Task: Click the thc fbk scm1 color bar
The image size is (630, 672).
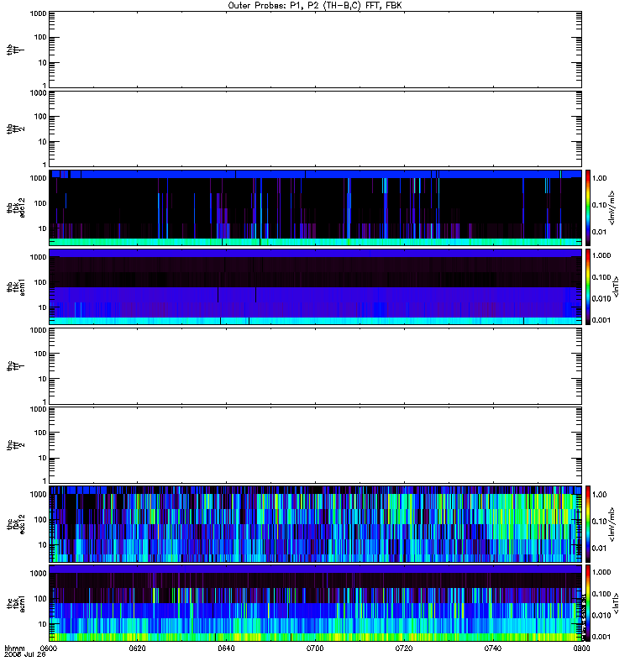Action: (x=588, y=603)
